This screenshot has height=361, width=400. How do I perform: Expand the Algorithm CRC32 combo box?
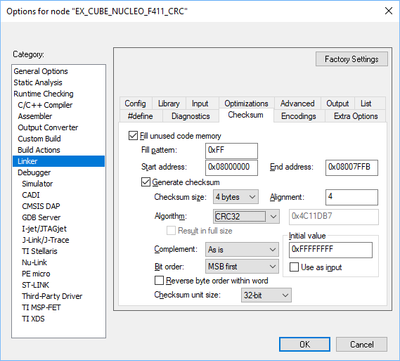(x=245, y=216)
